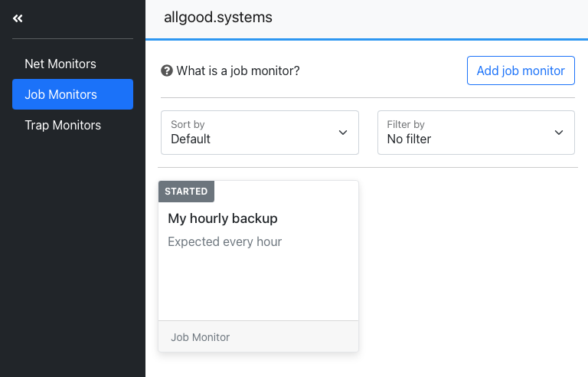Image resolution: width=588 pixels, height=377 pixels.
Task: Collapse the sidebar with the double-chevron icon
Action: [18, 18]
